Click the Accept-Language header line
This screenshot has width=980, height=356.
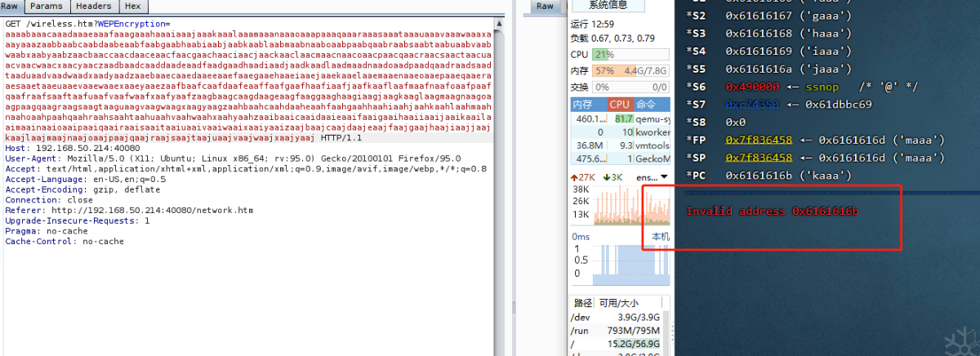[x=85, y=179]
